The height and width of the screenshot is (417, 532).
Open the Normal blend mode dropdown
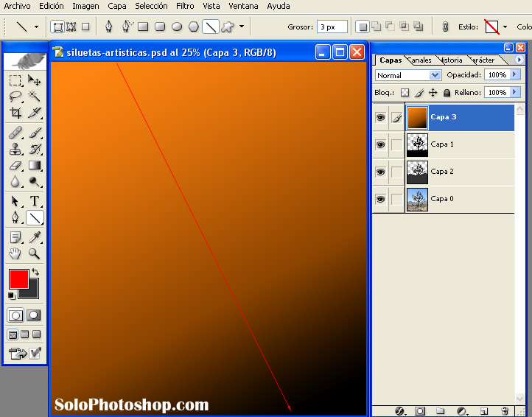407,75
